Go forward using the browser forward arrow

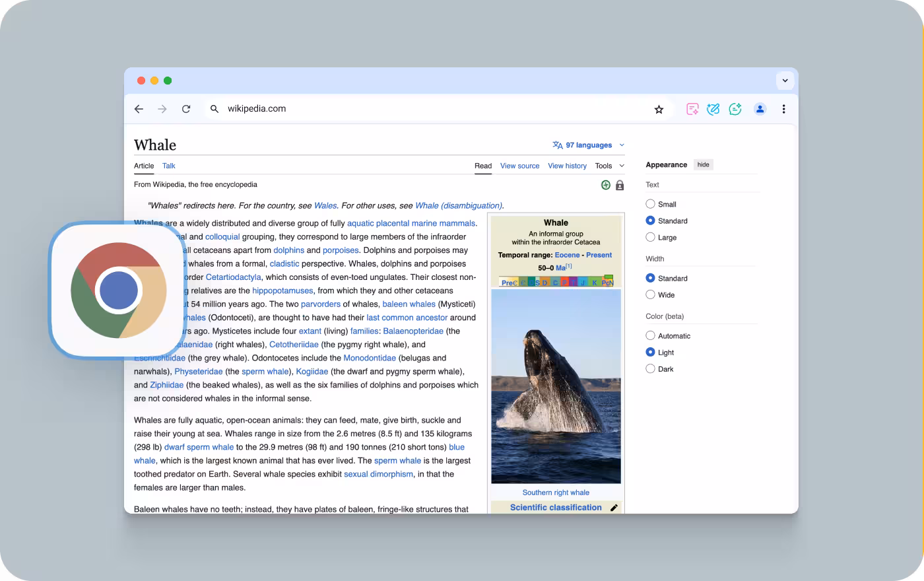162,109
